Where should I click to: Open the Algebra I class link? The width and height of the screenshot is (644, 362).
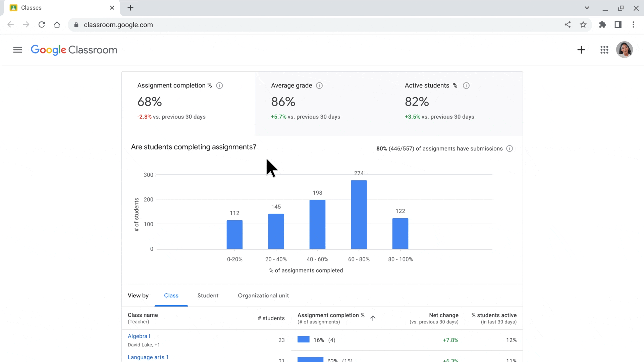(x=139, y=336)
